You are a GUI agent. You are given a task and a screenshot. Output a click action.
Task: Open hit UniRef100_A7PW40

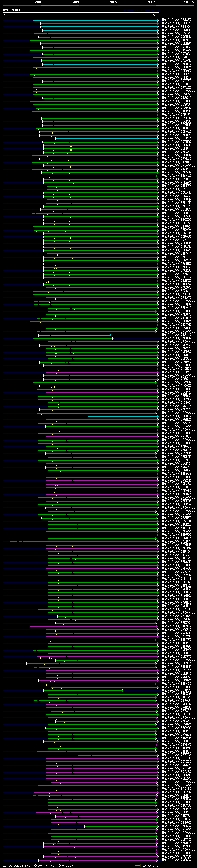point(177,64)
